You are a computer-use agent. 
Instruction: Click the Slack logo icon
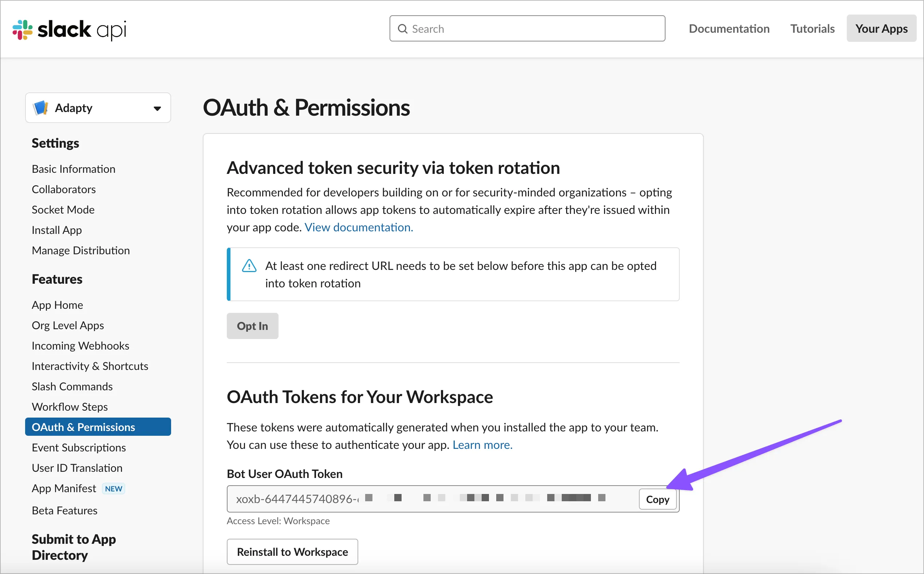click(x=23, y=29)
